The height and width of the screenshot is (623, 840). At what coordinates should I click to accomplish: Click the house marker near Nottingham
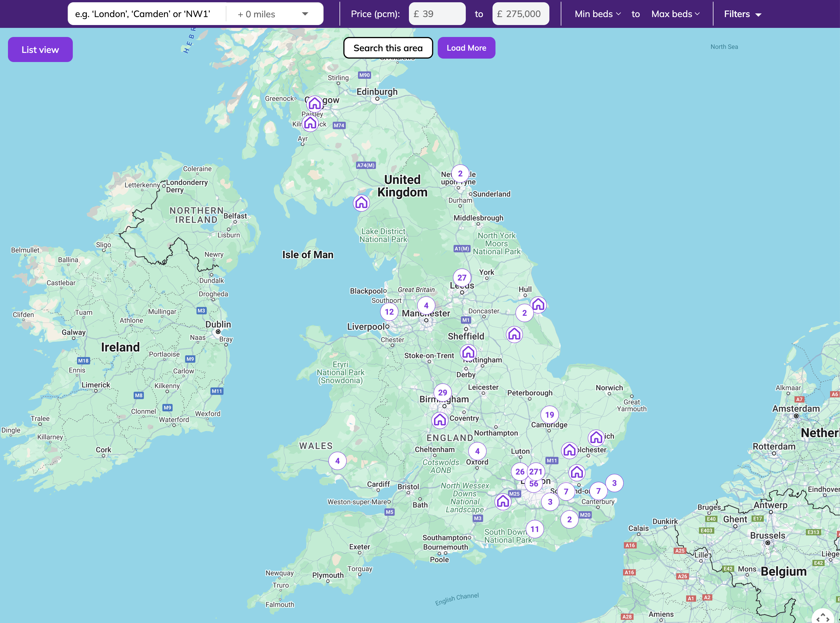[x=468, y=352]
